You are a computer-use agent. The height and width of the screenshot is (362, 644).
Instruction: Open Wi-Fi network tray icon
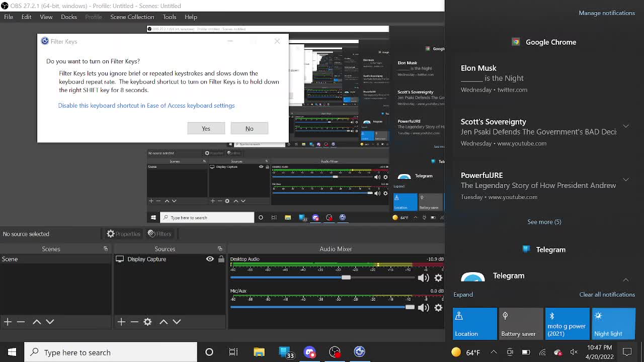[x=542, y=352]
